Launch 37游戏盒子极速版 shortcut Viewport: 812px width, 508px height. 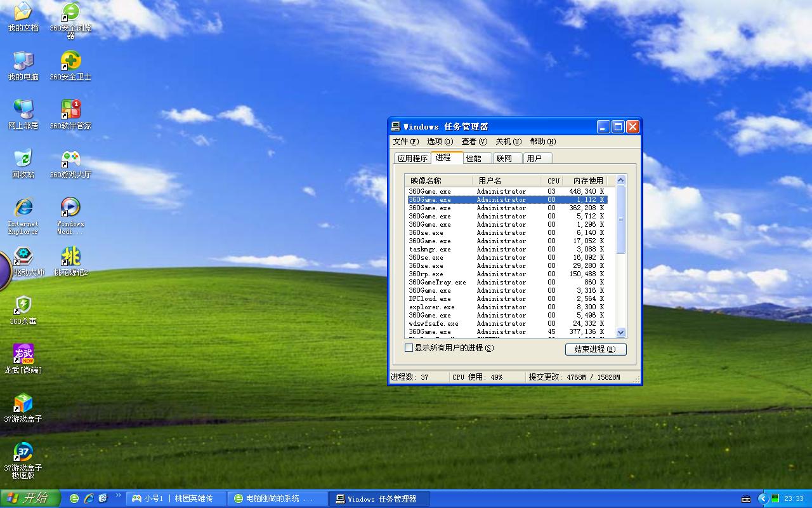point(23,460)
